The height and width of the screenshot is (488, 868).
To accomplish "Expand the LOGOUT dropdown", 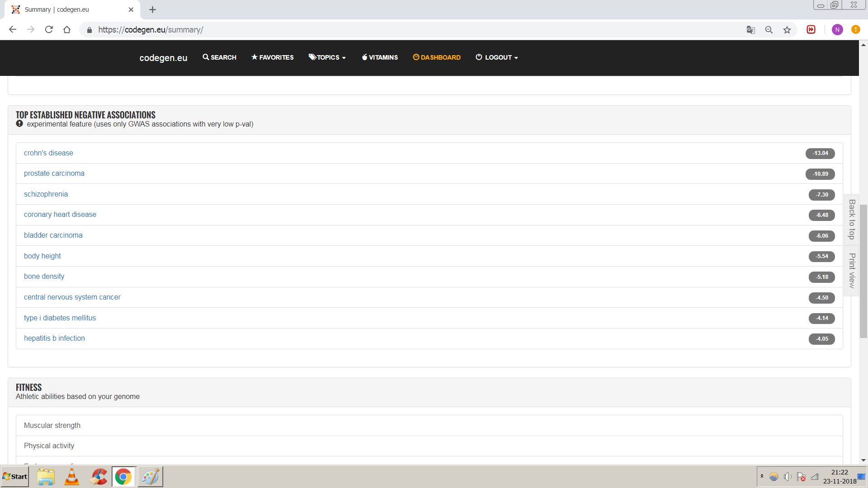I will (x=497, y=57).
